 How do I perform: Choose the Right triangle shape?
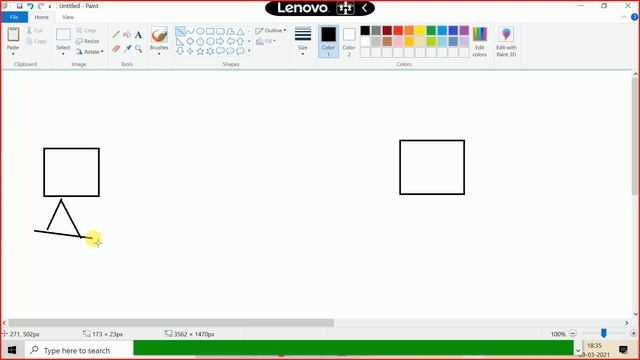180,41
